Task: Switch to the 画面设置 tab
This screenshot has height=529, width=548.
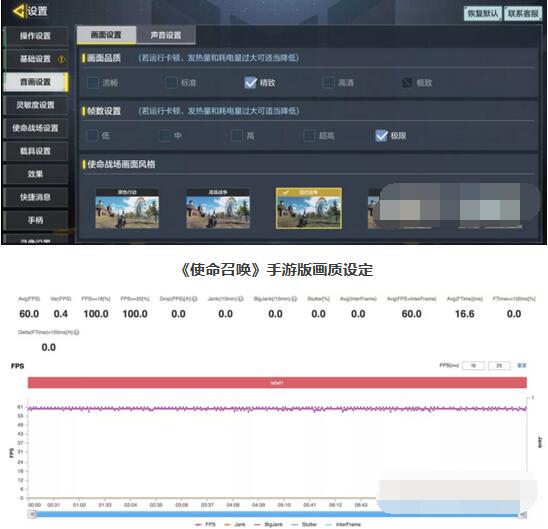Action: click(x=106, y=35)
